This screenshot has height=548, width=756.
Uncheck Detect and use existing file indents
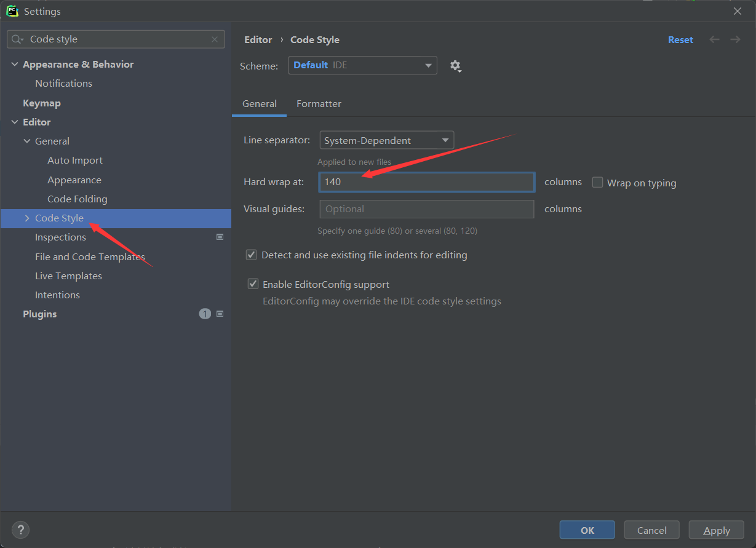251,255
